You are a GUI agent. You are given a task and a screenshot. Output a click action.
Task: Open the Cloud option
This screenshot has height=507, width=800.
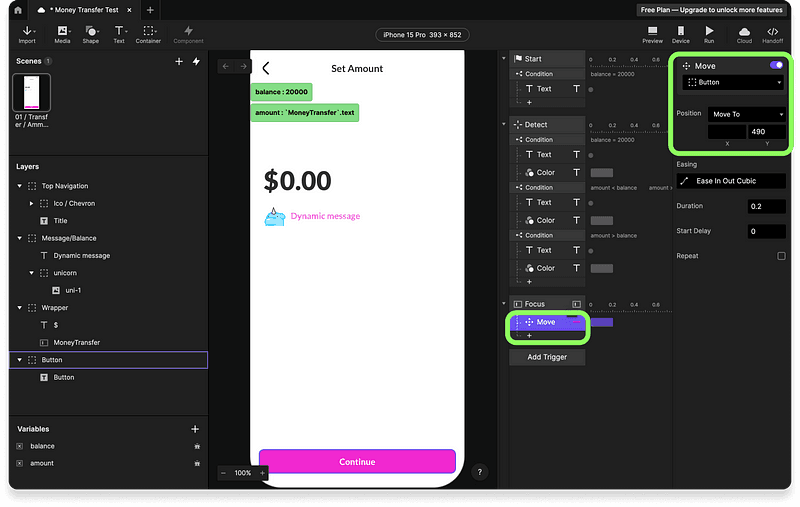coord(744,35)
